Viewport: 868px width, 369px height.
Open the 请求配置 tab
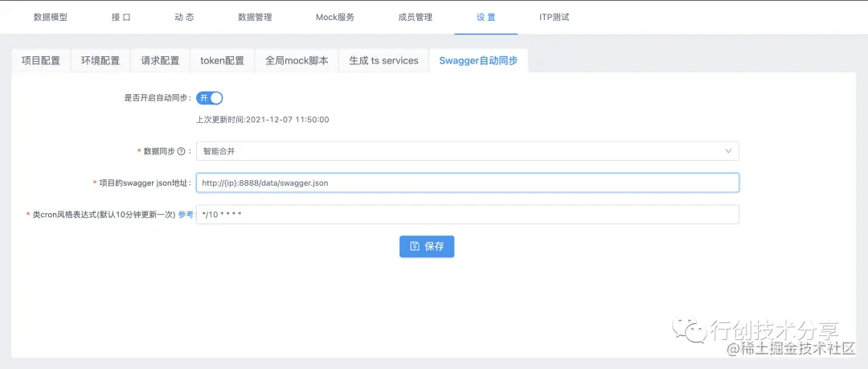(x=160, y=60)
